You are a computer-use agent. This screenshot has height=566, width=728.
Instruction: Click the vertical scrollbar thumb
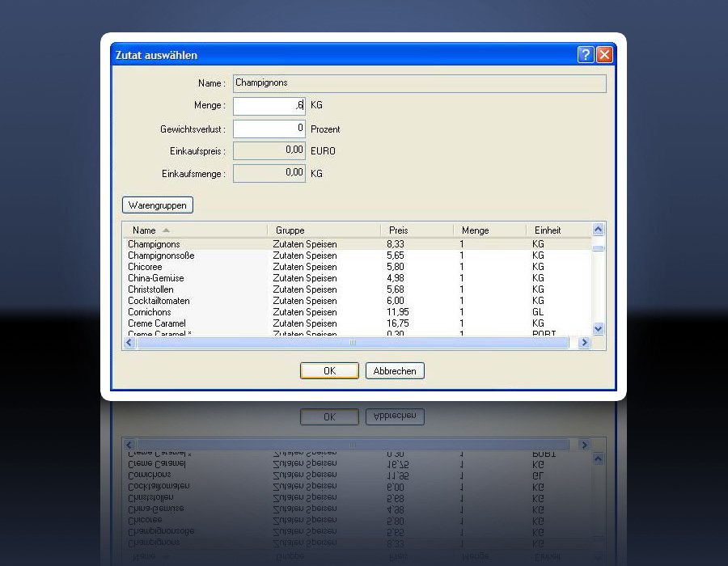598,248
